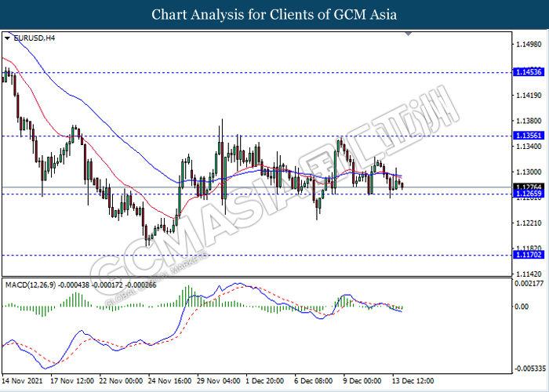Click the 1.12210 axis price
Image resolution: width=549 pixels, height=392 pixels.
529,223
